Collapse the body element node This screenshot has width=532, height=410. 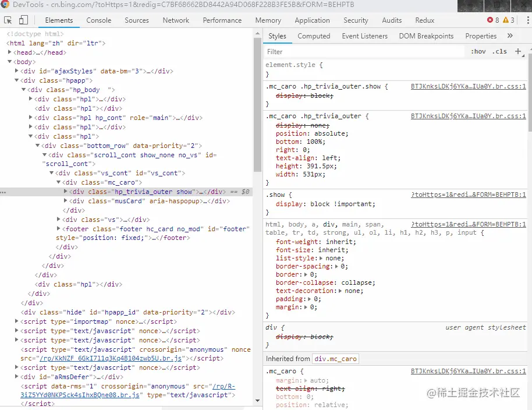click(x=9, y=62)
